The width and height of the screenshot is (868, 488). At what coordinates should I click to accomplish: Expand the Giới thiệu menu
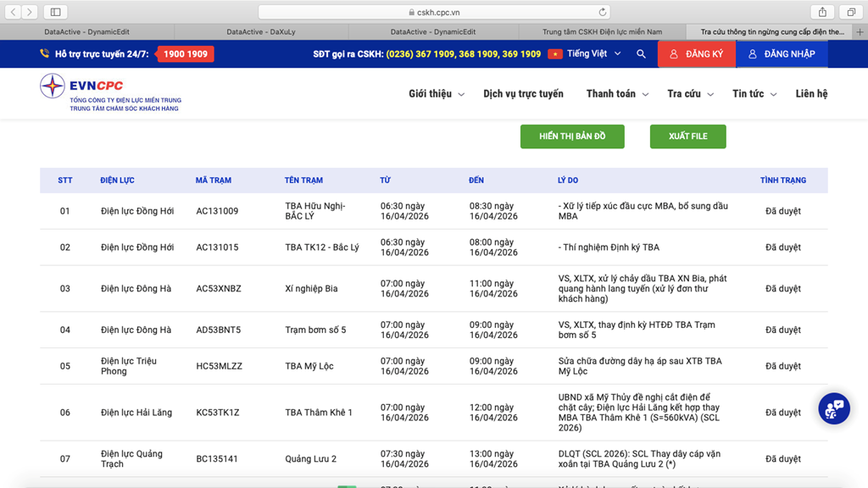coord(436,94)
